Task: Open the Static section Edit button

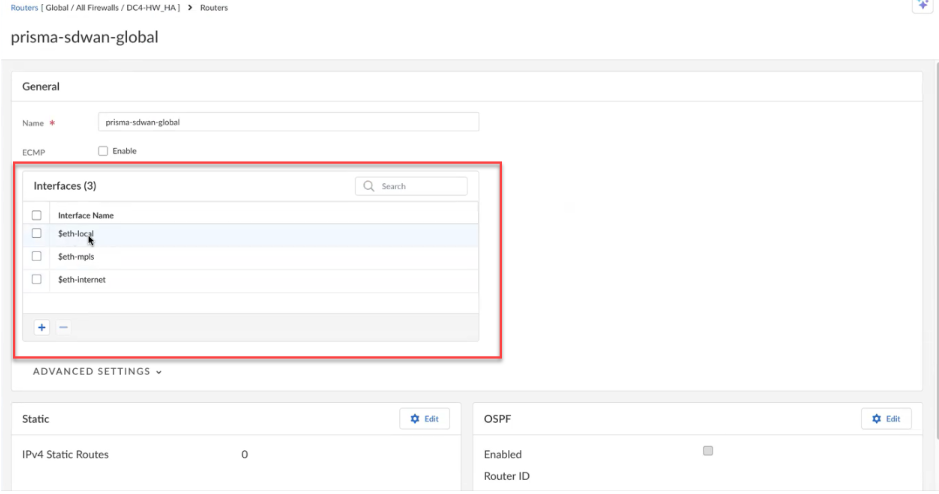Action: (424, 419)
